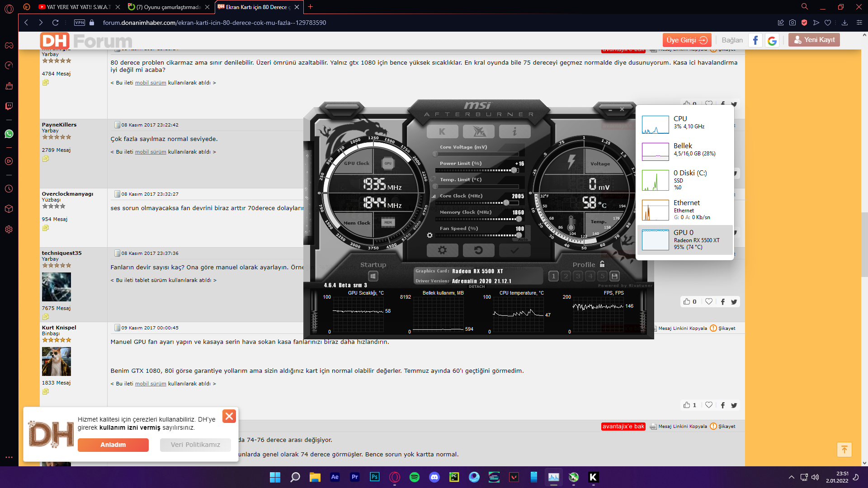The height and width of the screenshot is (488, 868).
Task: Open the Windows Start menu
Action: coord(275,477)
